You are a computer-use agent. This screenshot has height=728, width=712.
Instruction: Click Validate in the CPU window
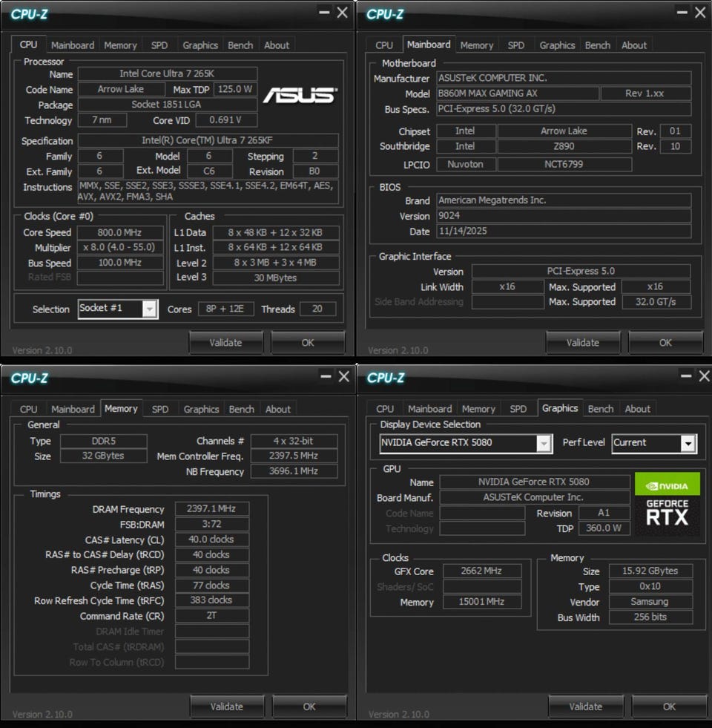[x=225, y=343]
